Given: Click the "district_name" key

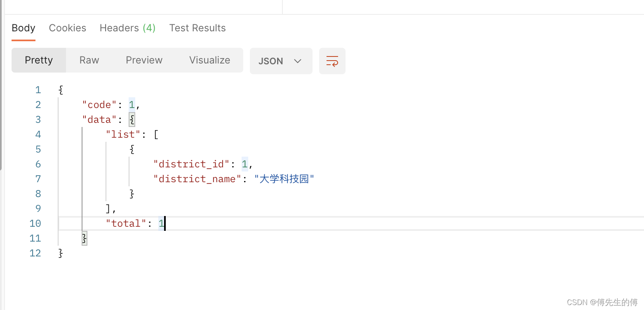Looking at the screenshot, I should (197, 179).
